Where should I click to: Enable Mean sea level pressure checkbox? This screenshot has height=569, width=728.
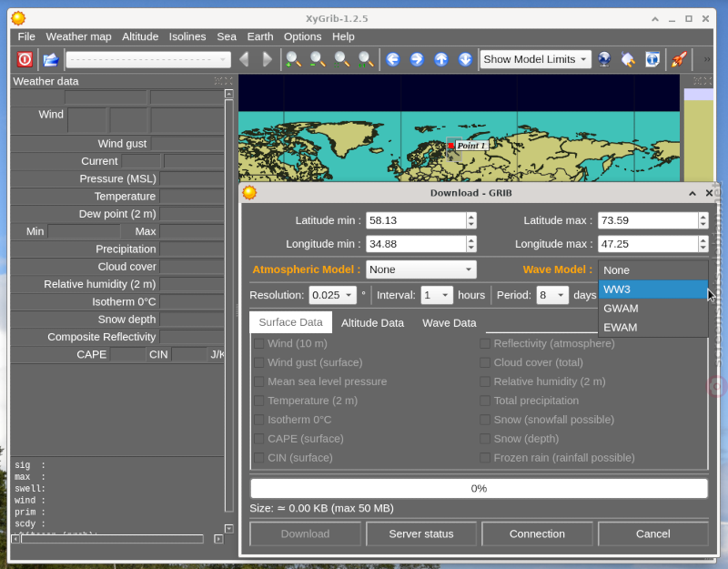pyautogui.click(x=259, y=381)
